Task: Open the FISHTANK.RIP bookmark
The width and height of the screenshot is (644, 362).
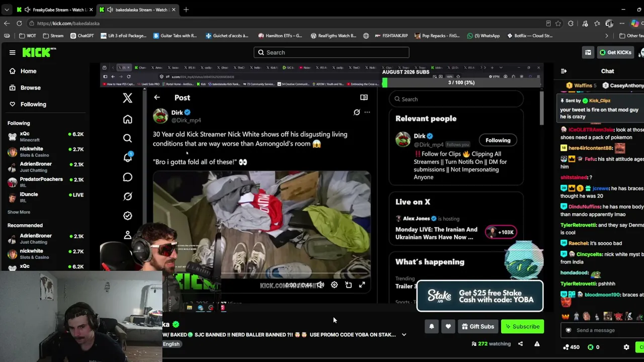Action: [391, 36]
